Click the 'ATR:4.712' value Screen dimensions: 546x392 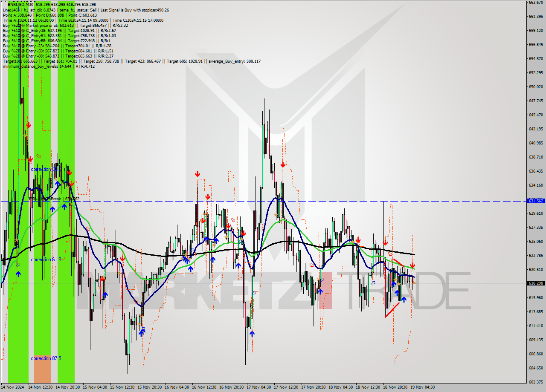click(x=85, y=66)
